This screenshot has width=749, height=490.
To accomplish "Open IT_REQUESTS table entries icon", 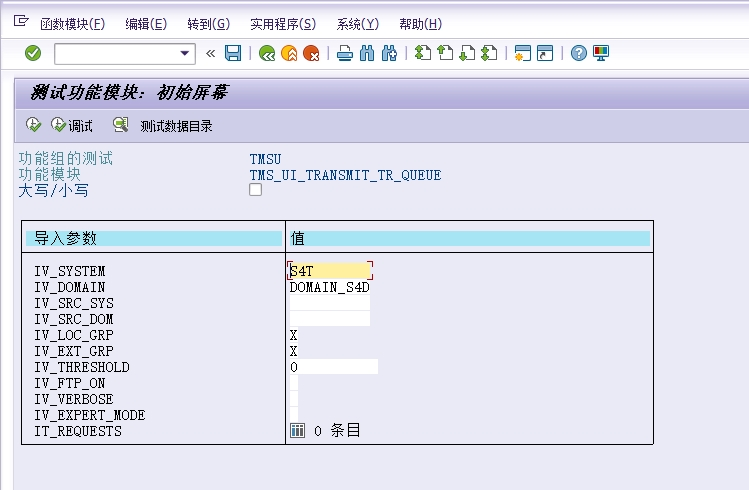I will coord(297,430).
